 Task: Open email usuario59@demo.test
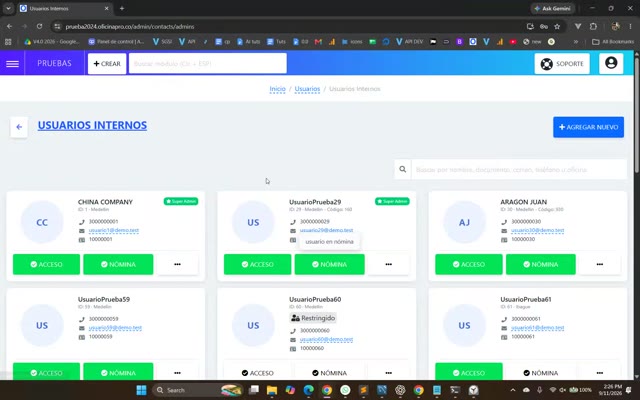click(x=115, y=327)
